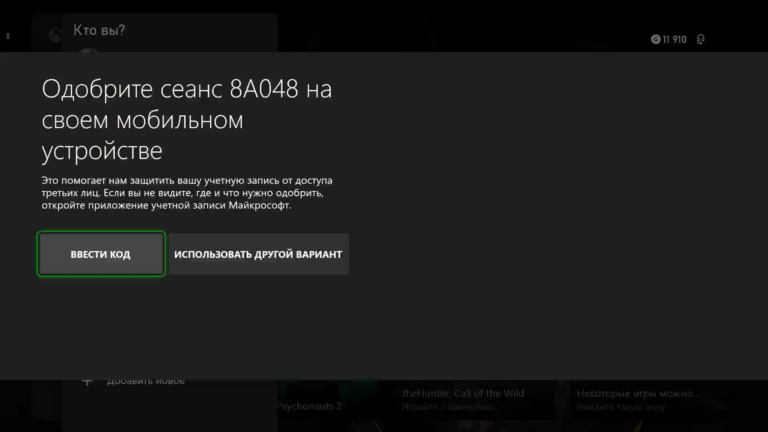The width and height of the screenshot is (768, 432).
Task: Click the ВВЕСТИ КОД button
Action: (x=100, y=254)
